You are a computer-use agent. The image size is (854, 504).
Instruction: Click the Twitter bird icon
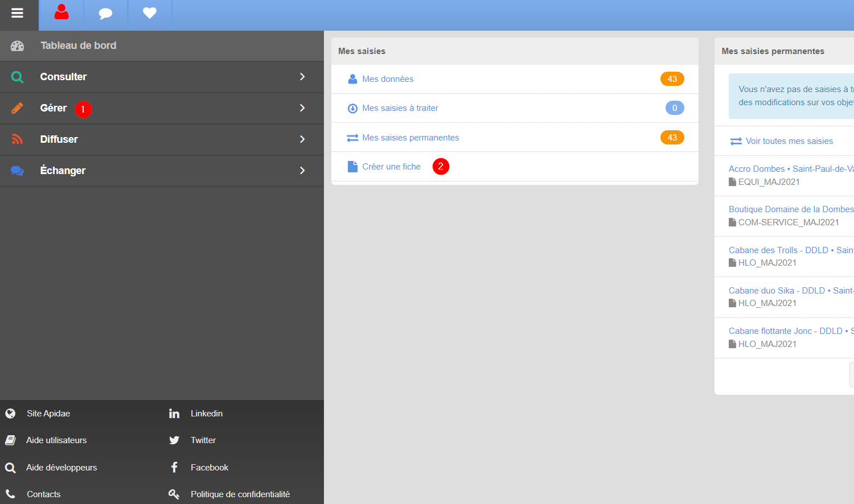click(174, 440)
